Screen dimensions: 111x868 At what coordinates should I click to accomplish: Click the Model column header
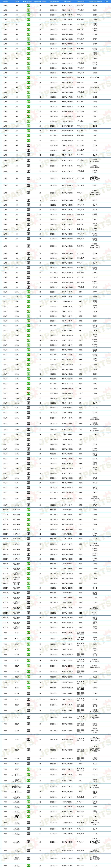17,1
